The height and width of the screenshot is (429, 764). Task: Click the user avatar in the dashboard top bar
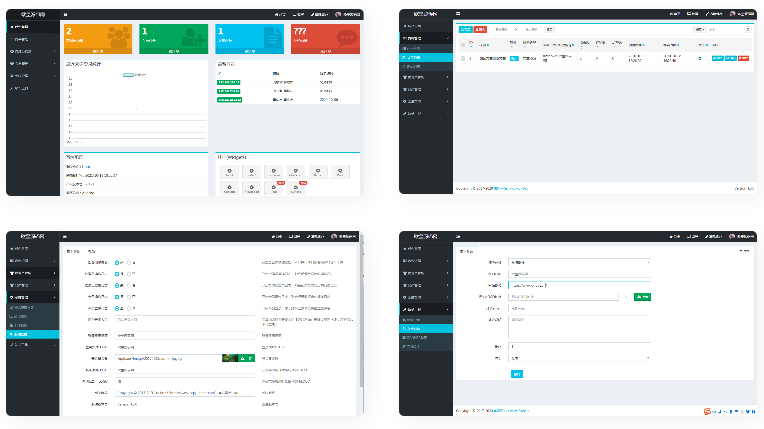click(x=338, y=15)
